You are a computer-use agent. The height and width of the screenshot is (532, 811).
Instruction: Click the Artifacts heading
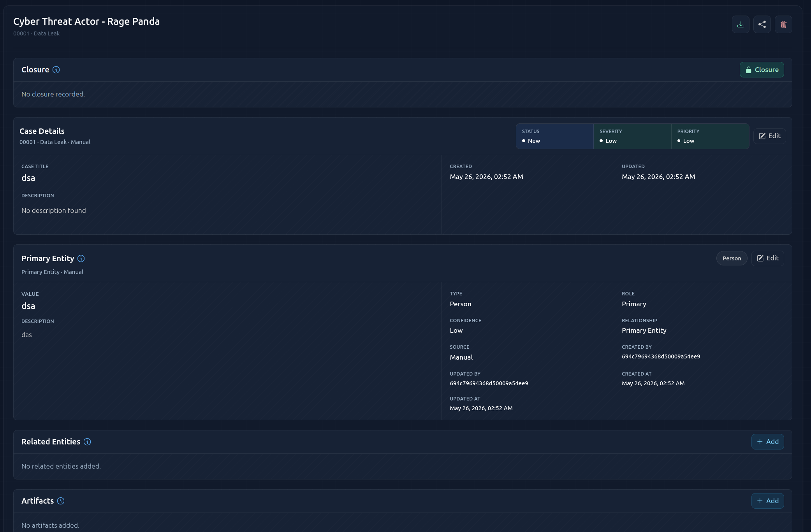tap(37, 501)
